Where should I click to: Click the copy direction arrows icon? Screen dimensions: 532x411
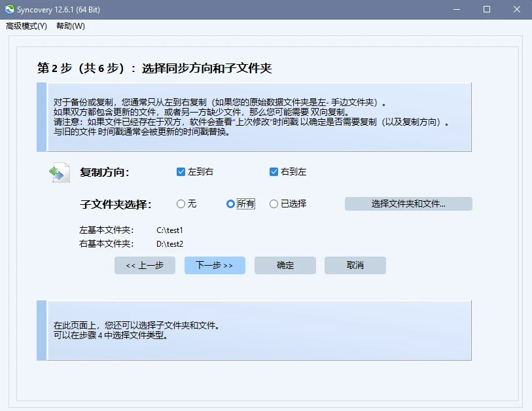(x=60, y=172)
